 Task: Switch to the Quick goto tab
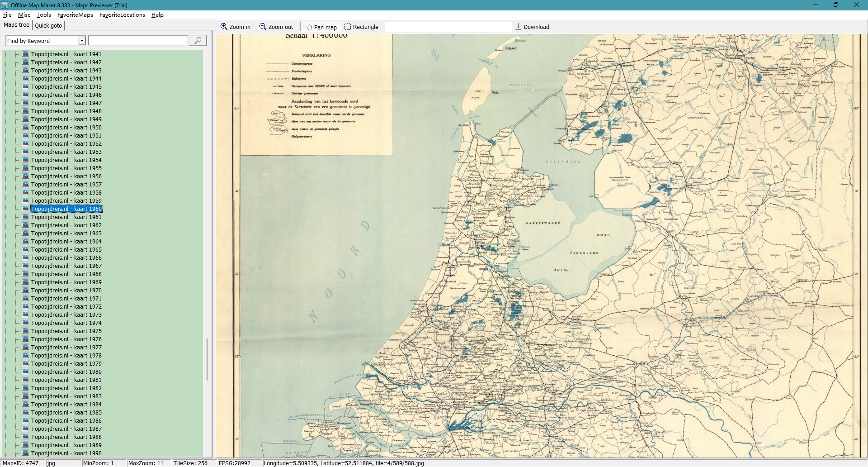pos(48,25)
